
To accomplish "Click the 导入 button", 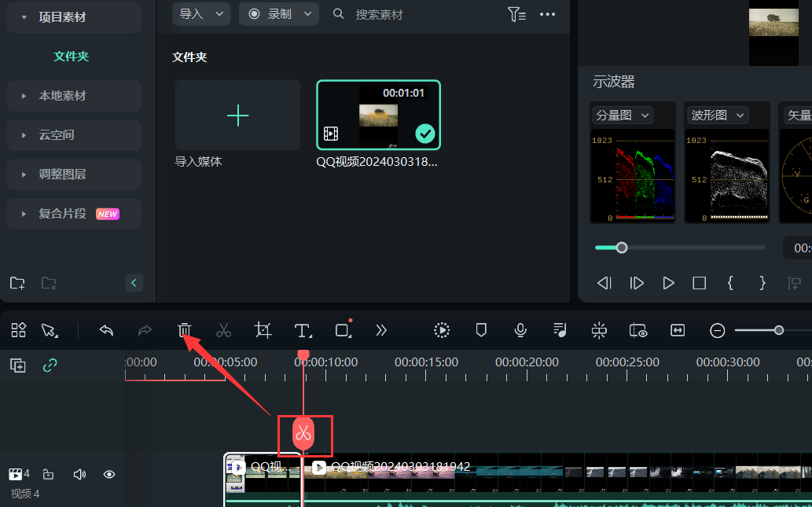I will [x=192, y=14].
